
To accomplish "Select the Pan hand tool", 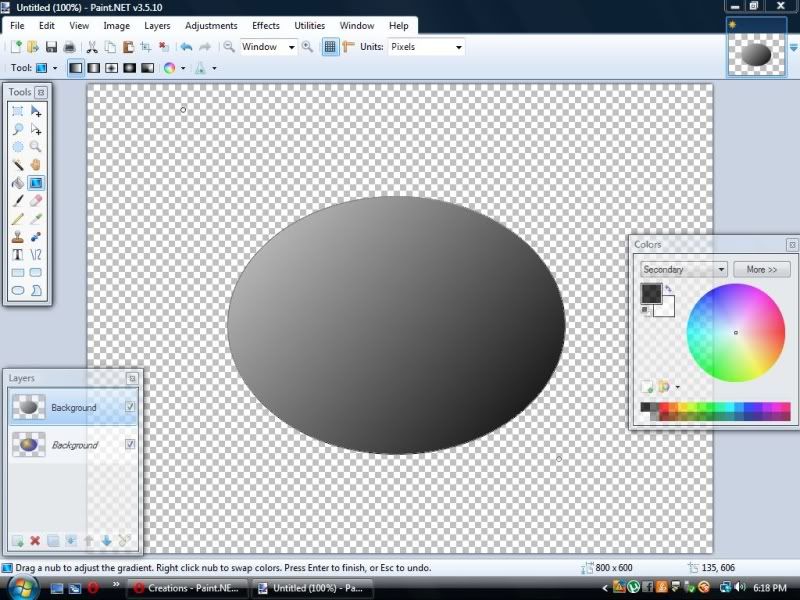I will click(x=36, y=164).
